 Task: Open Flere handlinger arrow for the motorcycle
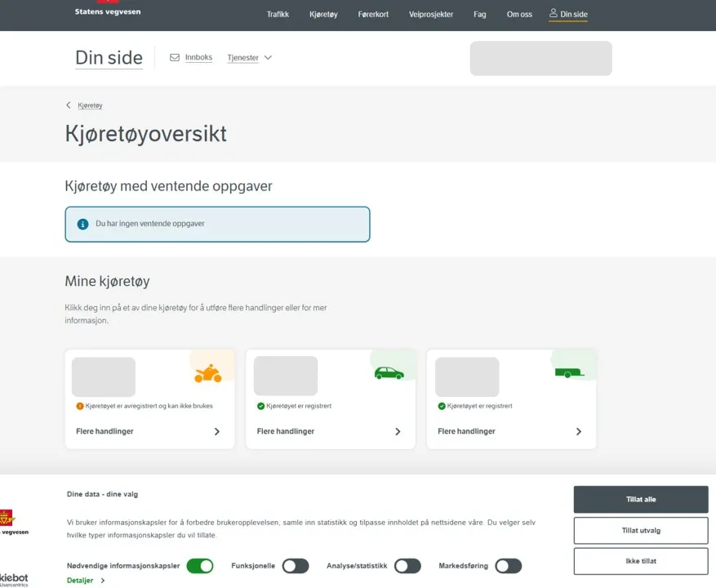pyautogui.click(x=217, y=431)
